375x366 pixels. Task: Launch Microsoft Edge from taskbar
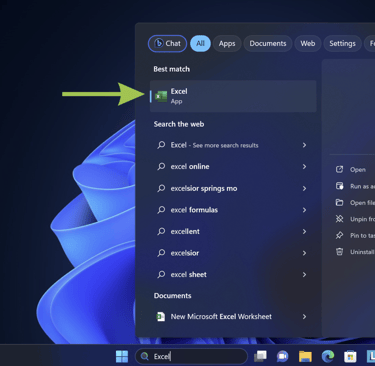point(328,356)
